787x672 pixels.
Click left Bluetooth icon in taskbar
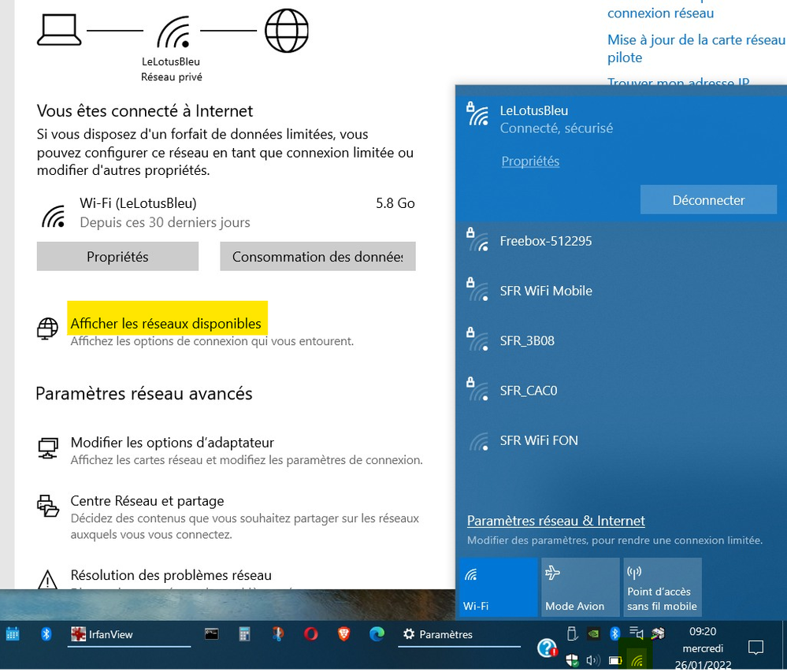tap(46, 634)
